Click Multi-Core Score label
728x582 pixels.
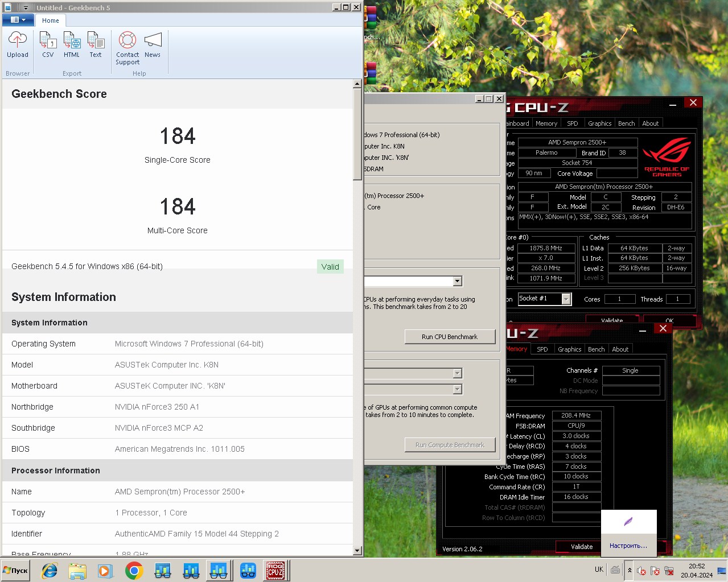coord(178,230)
